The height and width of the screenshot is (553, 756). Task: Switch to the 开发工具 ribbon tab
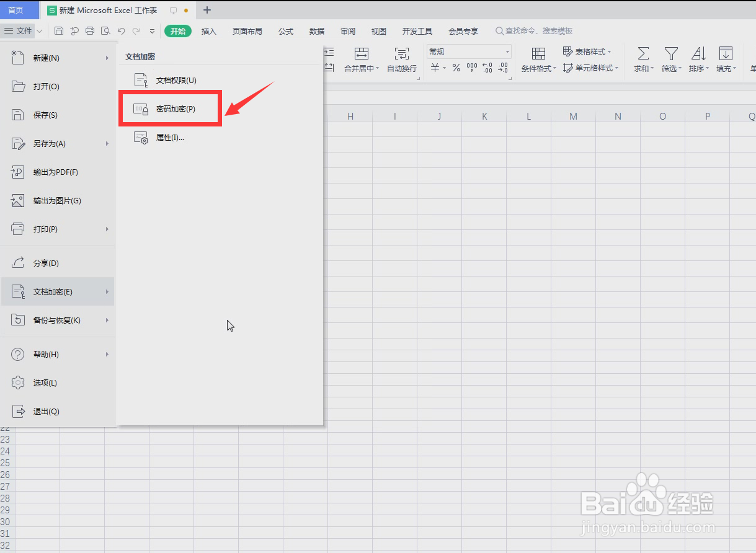pyautogui.click(x=417, y=31)
